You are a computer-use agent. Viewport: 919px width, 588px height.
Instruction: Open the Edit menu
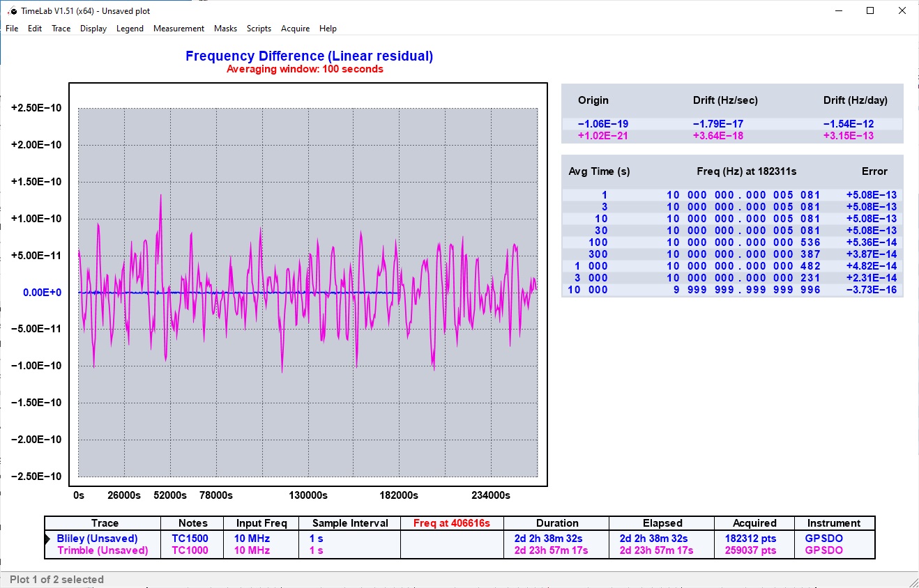coord(34,29)
